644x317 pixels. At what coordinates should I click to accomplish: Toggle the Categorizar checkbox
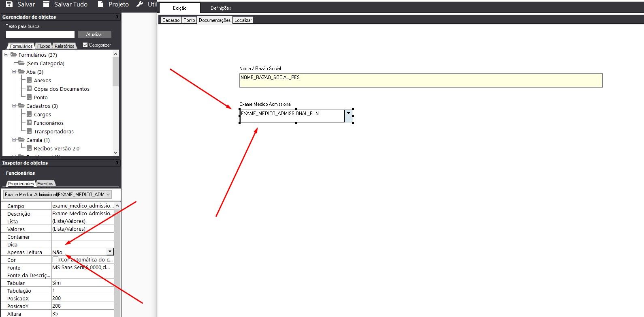pos(85,45)
